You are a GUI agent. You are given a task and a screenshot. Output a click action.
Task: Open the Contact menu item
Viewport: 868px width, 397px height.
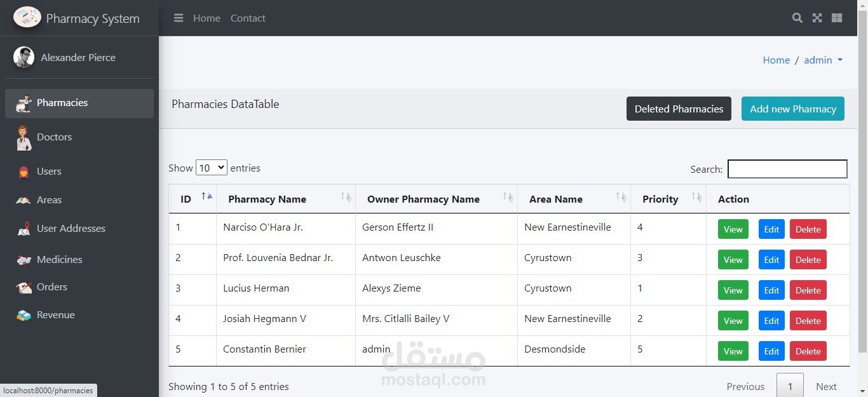point(247,18)
